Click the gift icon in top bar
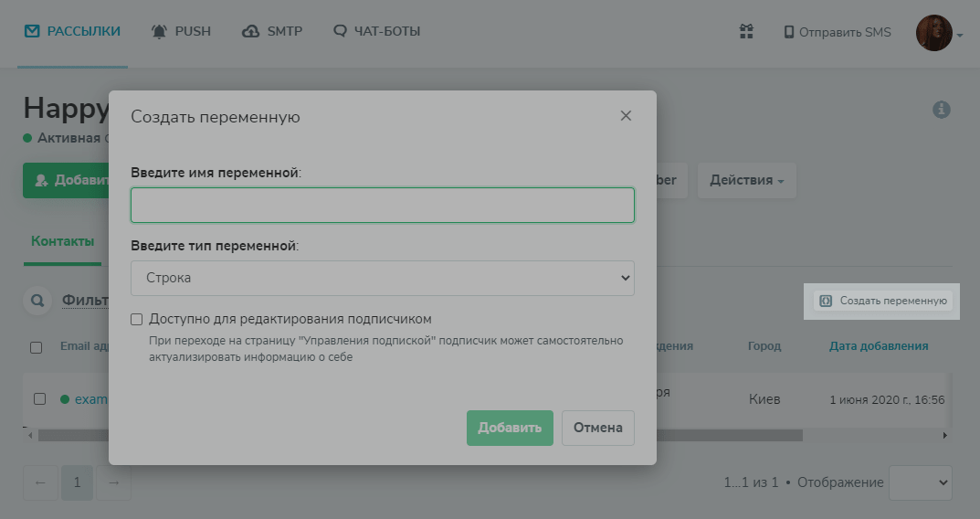Image resolution: width=980 pixels, height=519 pixels. 746,32
